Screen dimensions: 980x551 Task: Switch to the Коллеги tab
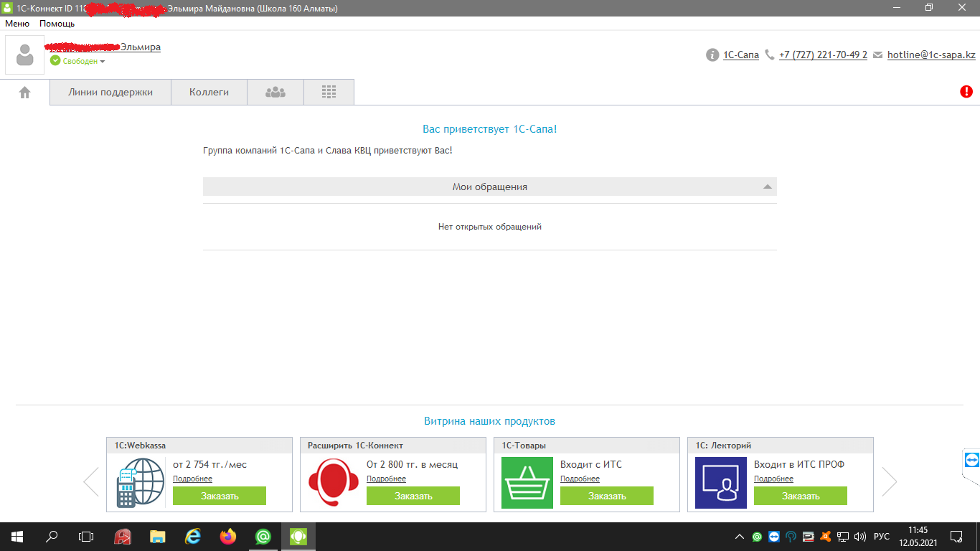point(209,92)
